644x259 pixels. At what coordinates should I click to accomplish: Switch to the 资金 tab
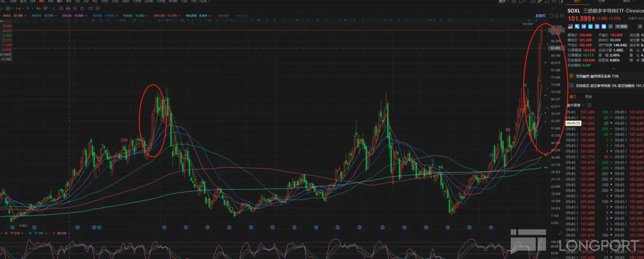point(589,97)
